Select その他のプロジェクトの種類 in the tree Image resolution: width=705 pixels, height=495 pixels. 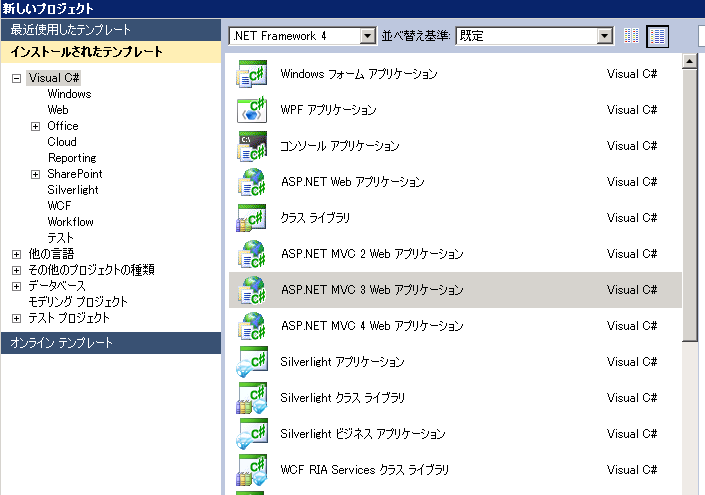pos(92,270)
